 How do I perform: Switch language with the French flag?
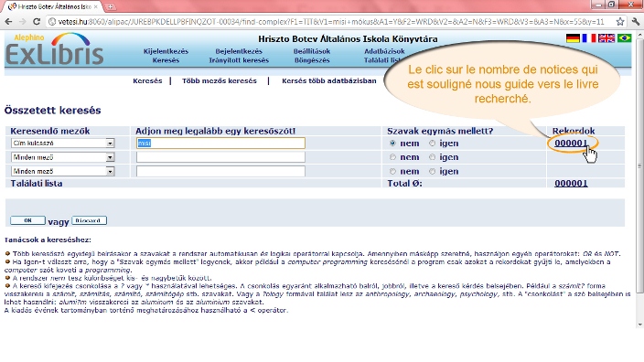coord(589,38)
